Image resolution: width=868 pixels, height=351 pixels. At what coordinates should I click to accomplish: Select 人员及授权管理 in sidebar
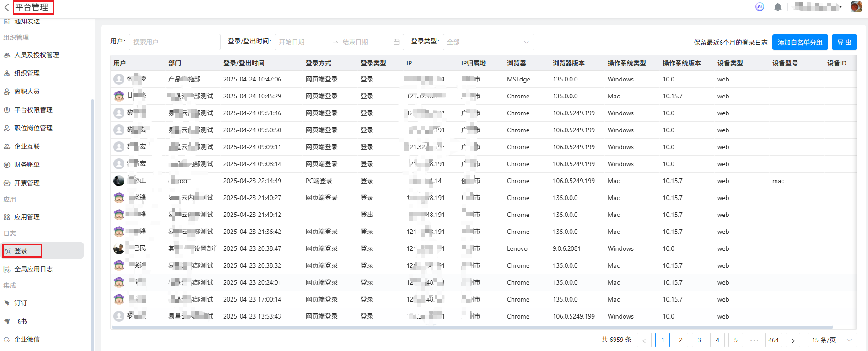(37, 55)
